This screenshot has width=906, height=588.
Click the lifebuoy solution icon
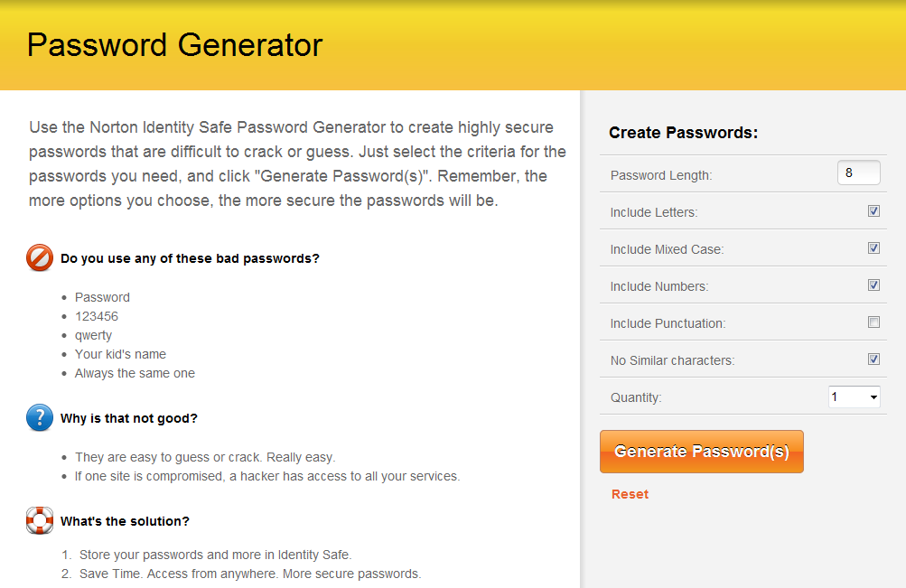coord(40,521)
